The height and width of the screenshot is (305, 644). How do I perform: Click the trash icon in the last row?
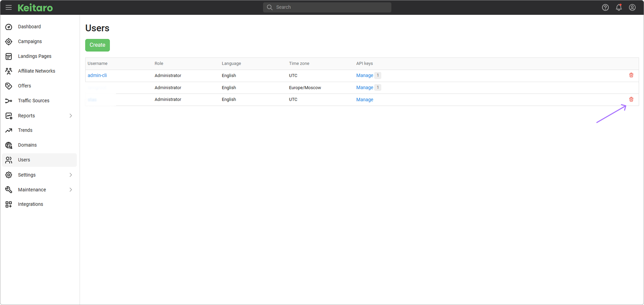click(631, 99)
